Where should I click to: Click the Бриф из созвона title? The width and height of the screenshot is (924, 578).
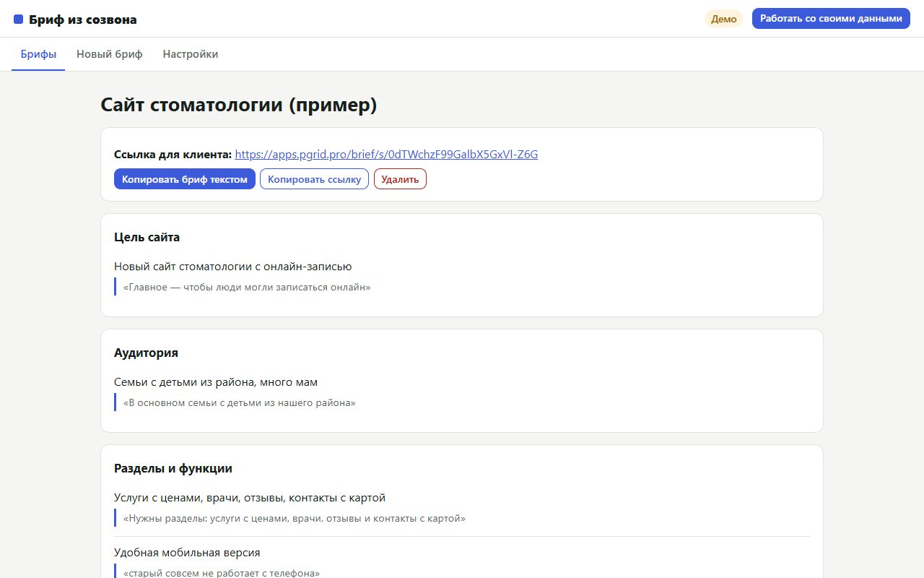(83, 20)
